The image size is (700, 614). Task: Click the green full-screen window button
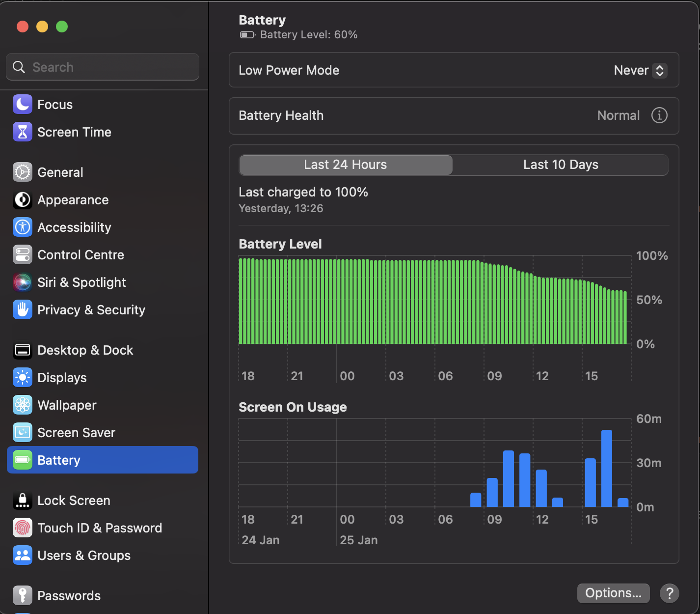[x=62, y=27]
